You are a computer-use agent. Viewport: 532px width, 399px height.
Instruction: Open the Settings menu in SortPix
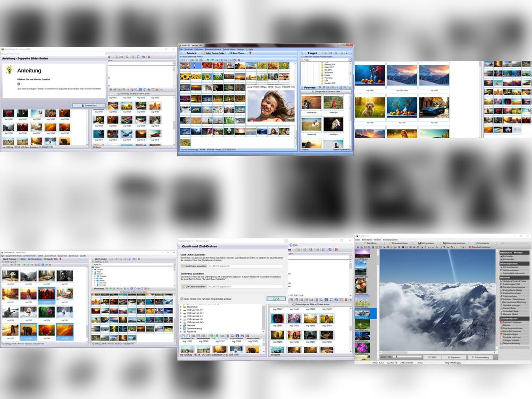[240, 49]
